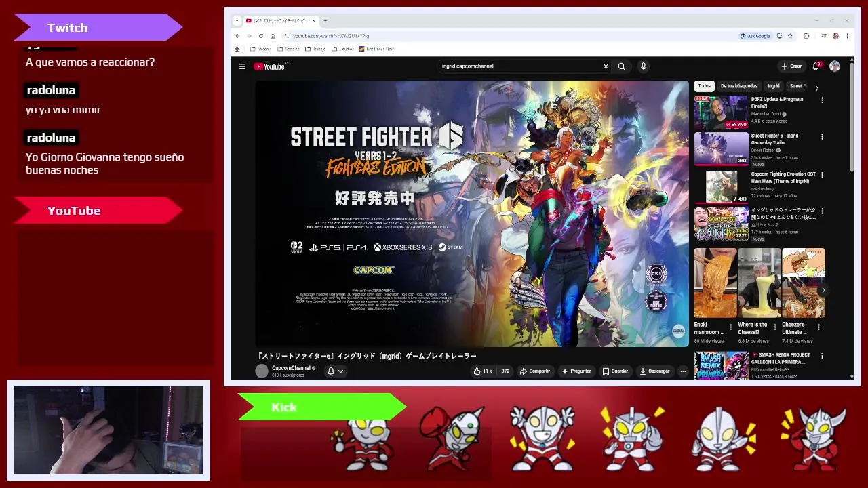Open the Chrome profile avatar
Viewport: 868px width, 488px height.
835,36
